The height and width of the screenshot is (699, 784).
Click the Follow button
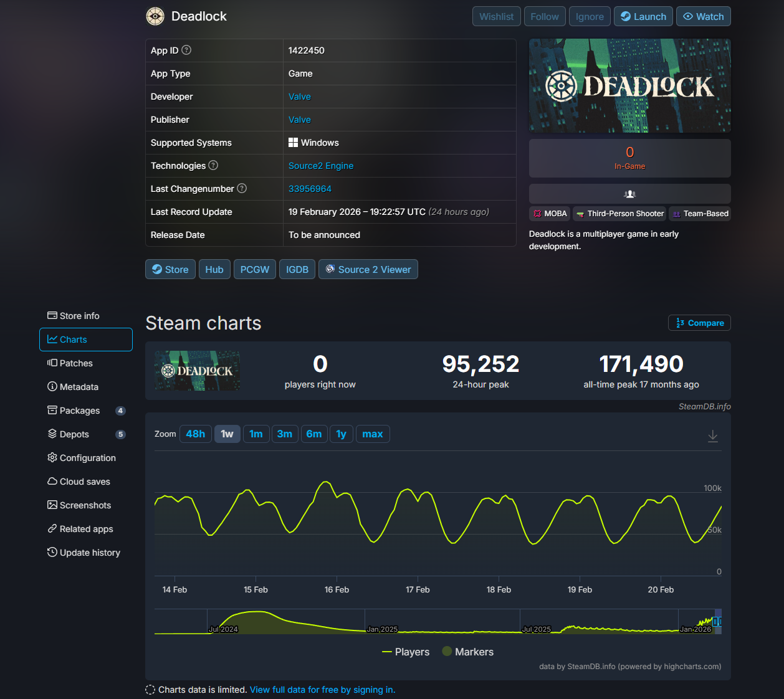pos(545,16)
